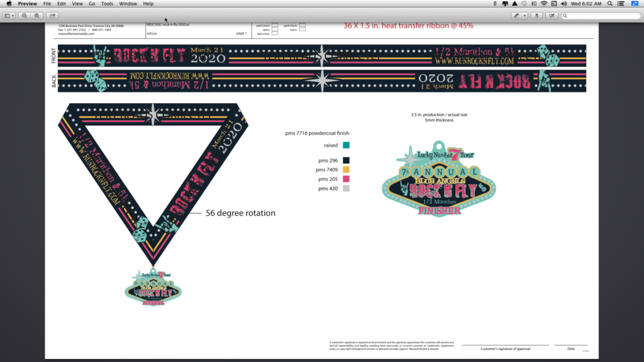
Task: Click the Bluetooth status icon
Action: pos(534,4)
